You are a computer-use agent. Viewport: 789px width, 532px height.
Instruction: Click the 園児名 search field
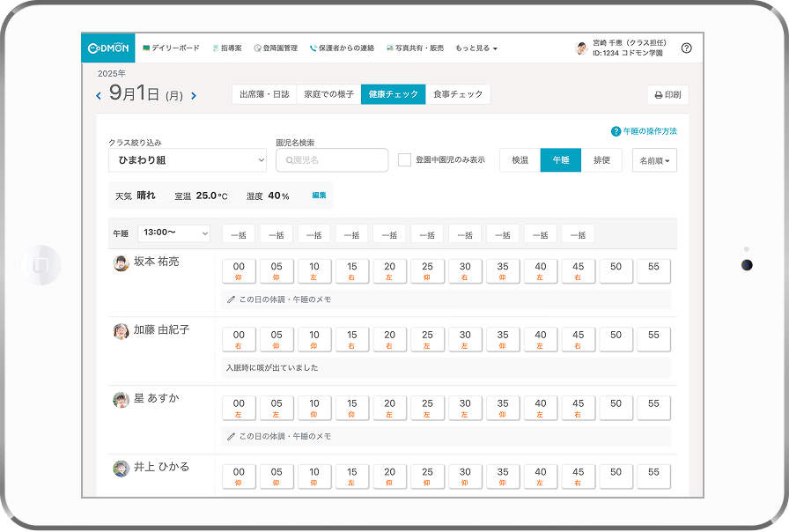click(332, 160)
